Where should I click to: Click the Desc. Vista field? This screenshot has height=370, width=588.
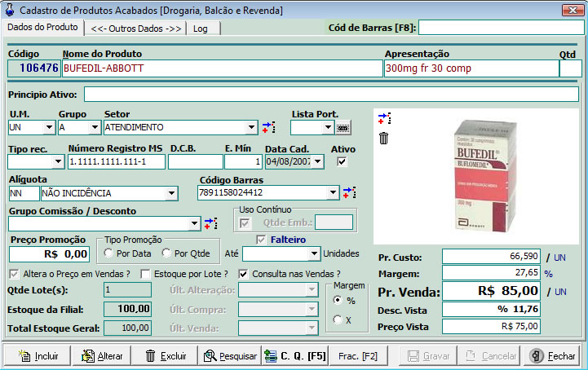click(491, 309)
